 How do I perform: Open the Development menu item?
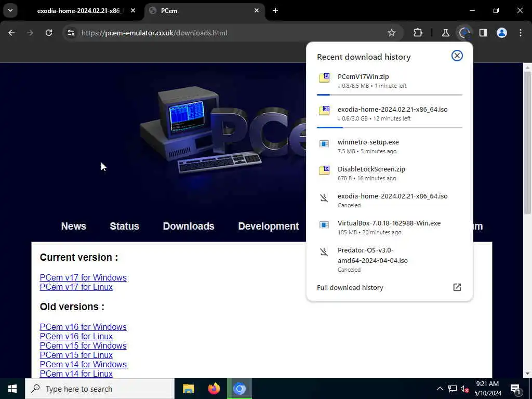coord(269,226)
